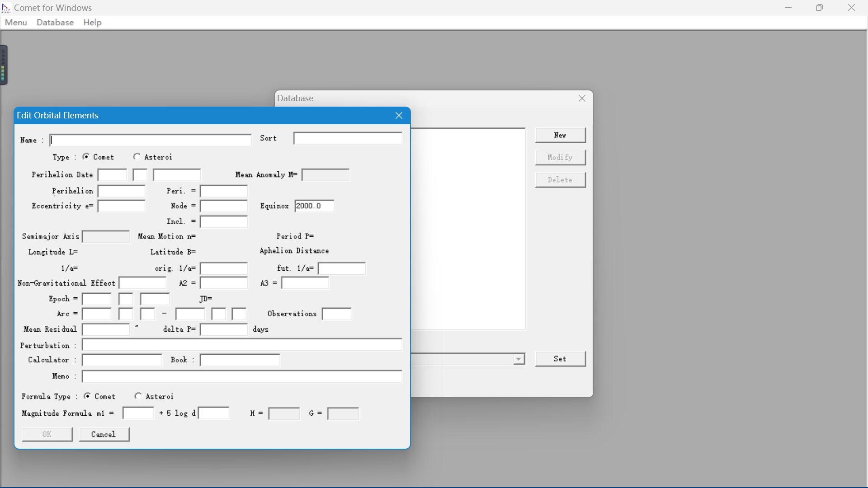The height and width of the screenshot is (488, 868).
Task: Click the Epoch year field
Action: pos(97,299)
